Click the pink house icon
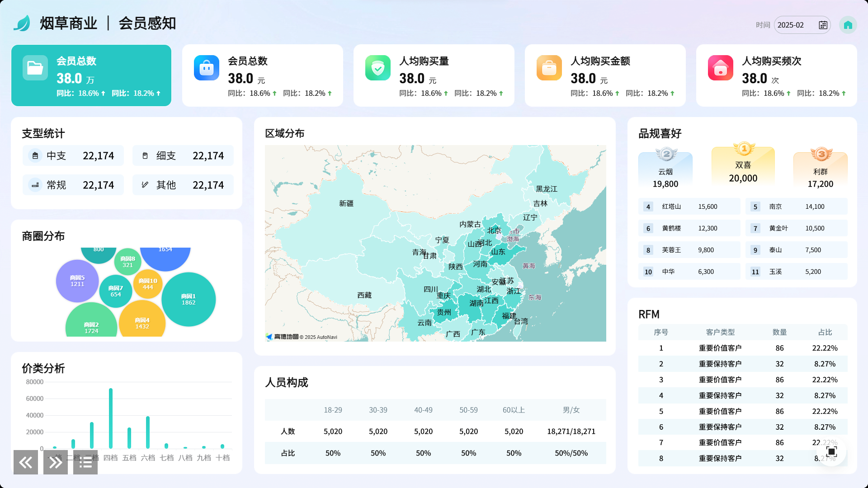The width and height of the screenshot is (868, 488). [x=721, y=68]
